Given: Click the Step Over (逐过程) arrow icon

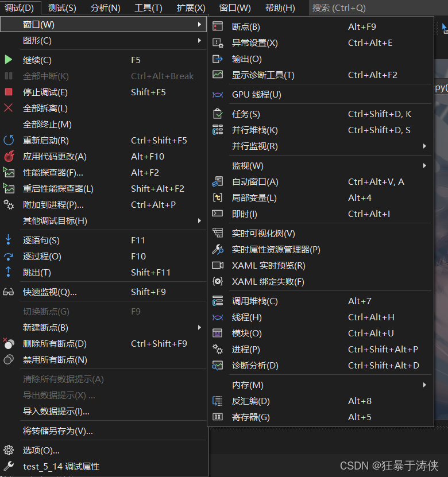Looking at the screenshot, I should point(9,257).
